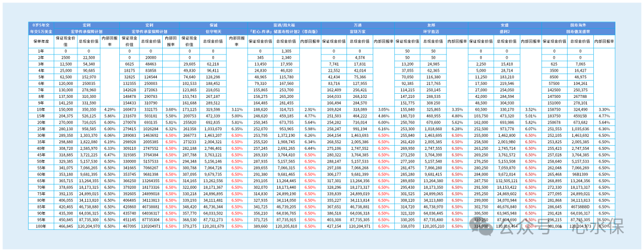This screenshot has height=252, width=644.
Task: Click the return rate '5.86%'
Action: (x=110, y=117)
